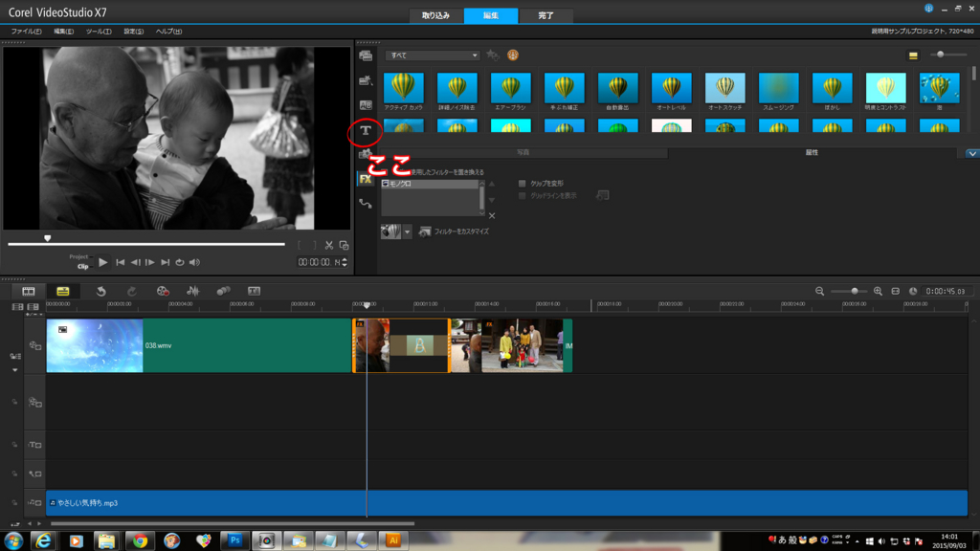Play the preview
Image resolution: width=980 pixels, height=551 pixels.
(x=103, y=262)
